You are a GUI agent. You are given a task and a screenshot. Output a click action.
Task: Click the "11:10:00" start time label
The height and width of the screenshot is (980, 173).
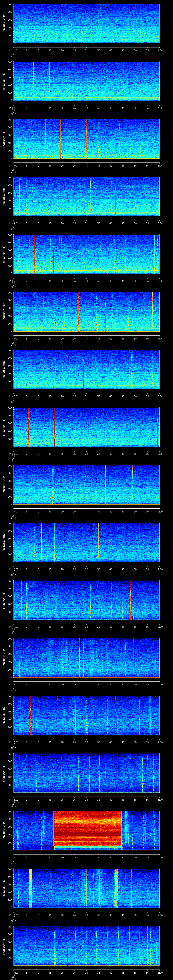(x=13, y=569)
